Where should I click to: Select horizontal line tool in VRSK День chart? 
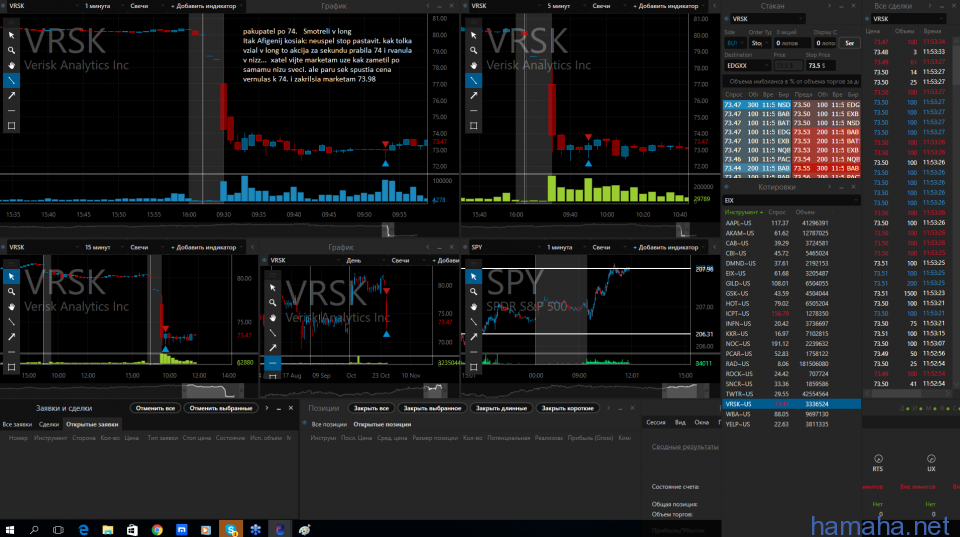272,363
